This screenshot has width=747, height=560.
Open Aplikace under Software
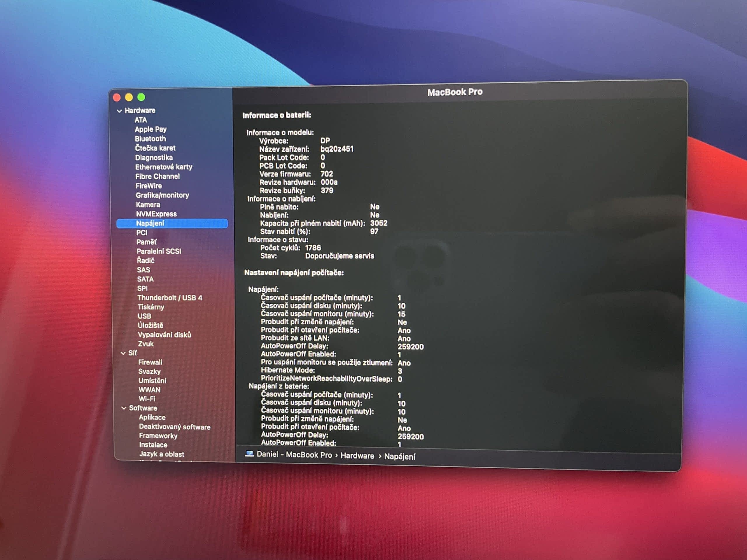152,417
